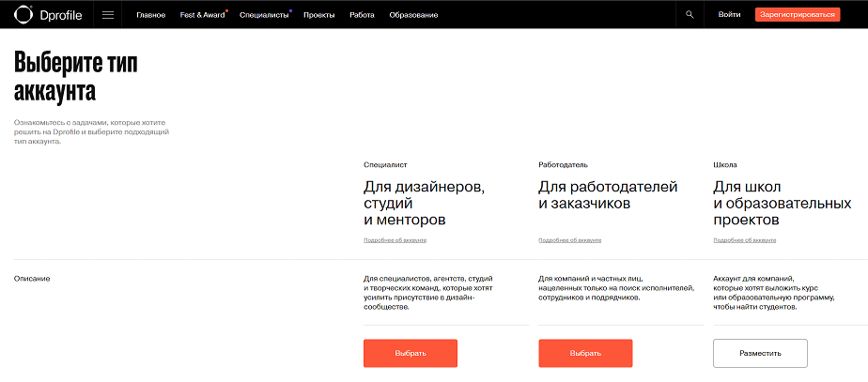
Task: Open Специалисты menu item
Action: (x=264, y=15)
